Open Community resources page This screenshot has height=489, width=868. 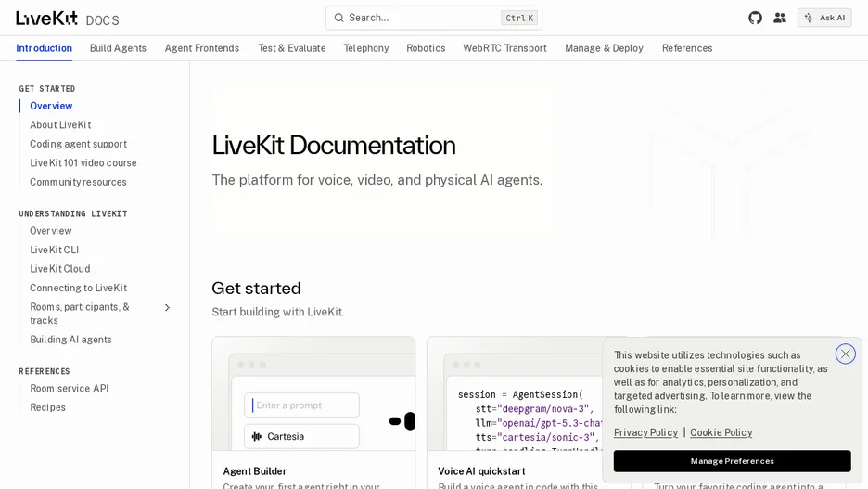coord(78,182)
